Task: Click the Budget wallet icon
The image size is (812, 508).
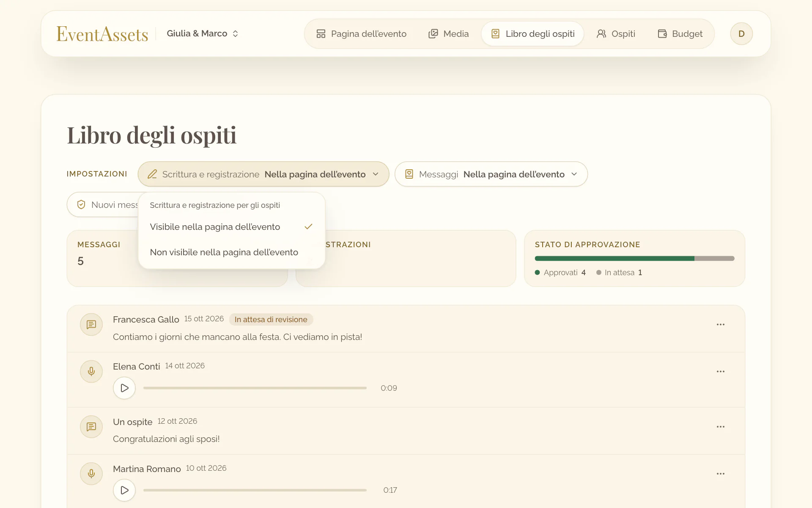Action: (x=662, y=34)
